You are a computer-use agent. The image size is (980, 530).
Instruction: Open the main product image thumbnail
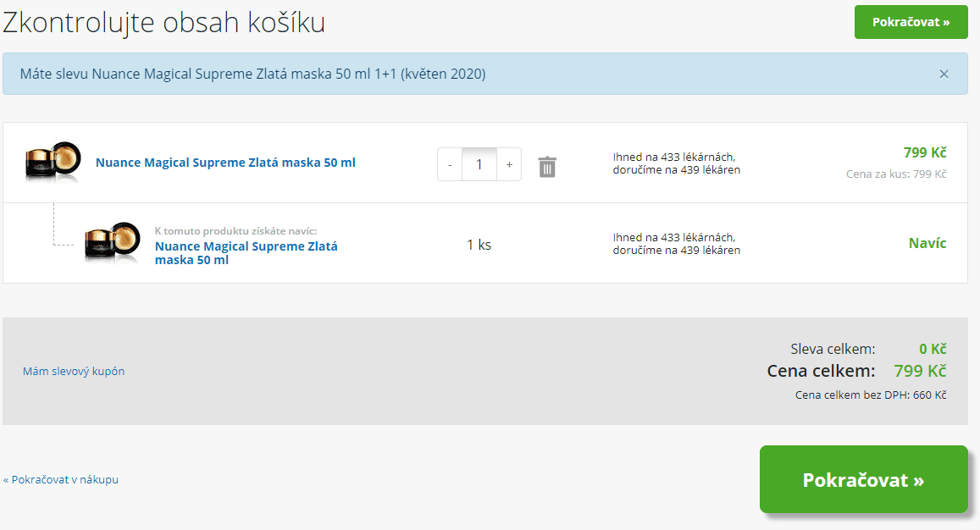53,162
